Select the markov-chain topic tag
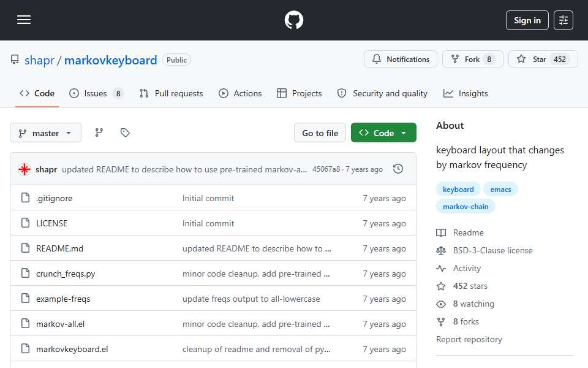 (x=466, y=207)
